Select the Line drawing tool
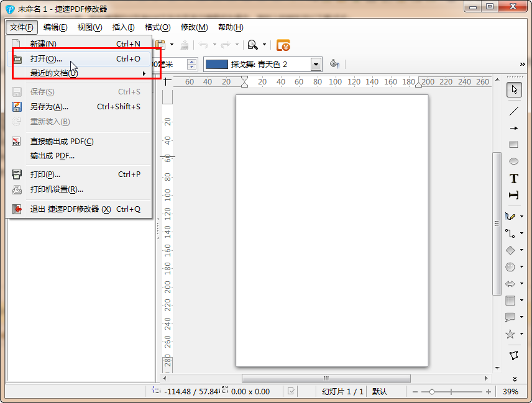This screenshot has width=532, height=403. pos(514,111)
